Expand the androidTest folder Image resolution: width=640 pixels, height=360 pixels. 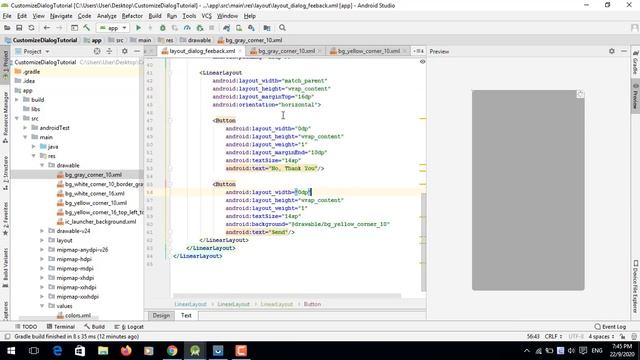(x=25, y=128)
